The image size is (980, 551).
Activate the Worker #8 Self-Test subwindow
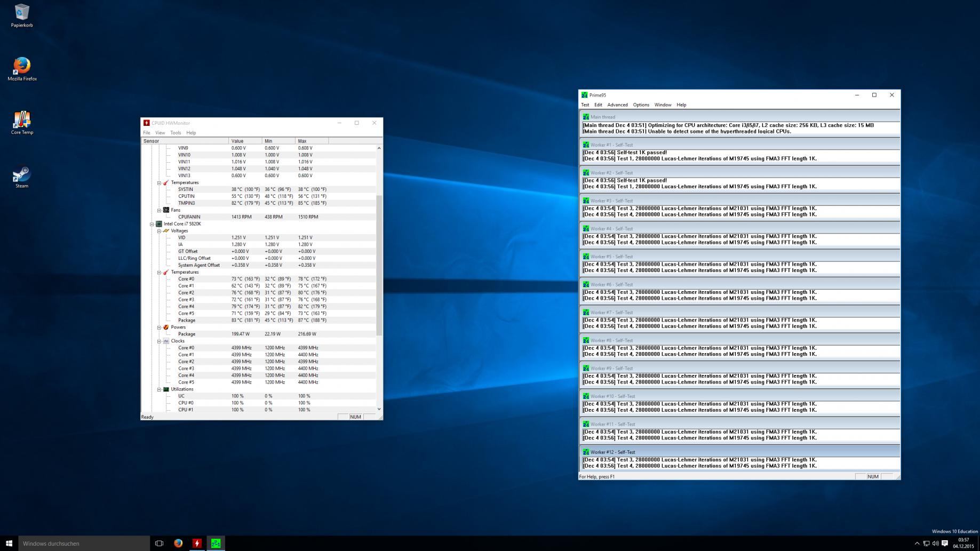[x=739, y=340]
